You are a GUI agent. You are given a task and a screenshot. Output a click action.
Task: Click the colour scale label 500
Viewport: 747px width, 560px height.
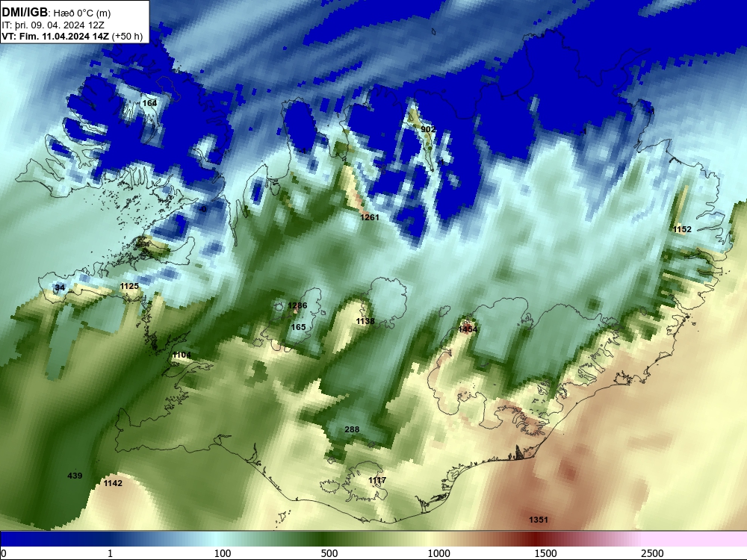point(329,553)
